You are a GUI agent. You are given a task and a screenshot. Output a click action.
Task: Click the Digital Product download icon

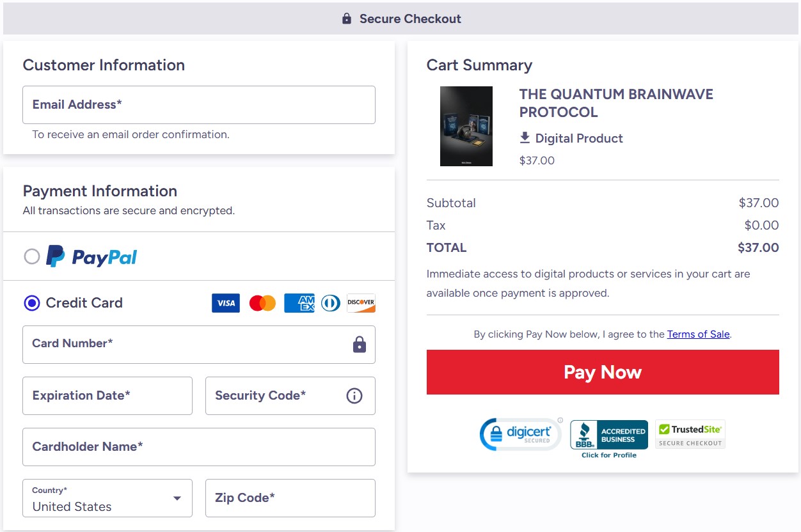coord(525,137)
